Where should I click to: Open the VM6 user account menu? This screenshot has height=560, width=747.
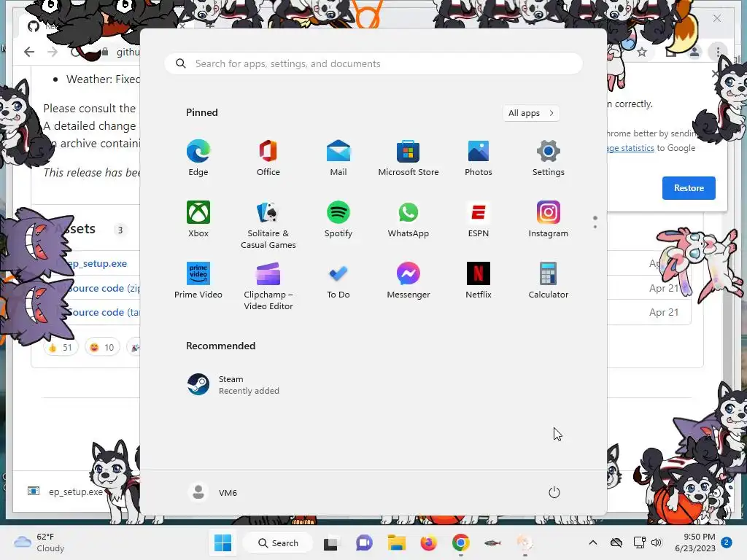(x=212, y=492)
